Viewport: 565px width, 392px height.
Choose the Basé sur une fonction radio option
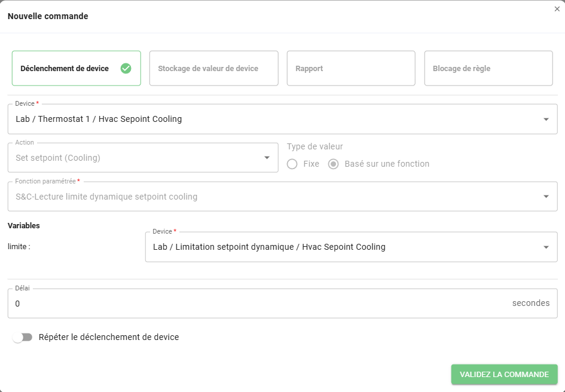coord(334,164)
